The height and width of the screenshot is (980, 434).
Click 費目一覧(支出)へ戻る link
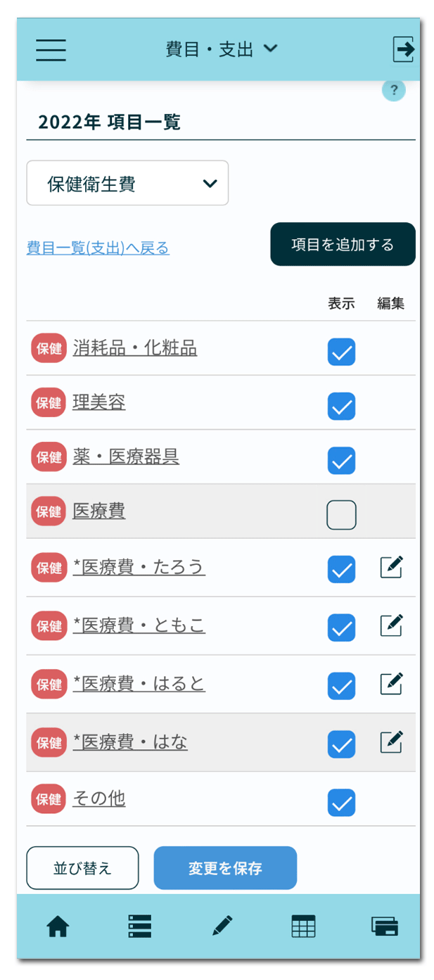click(98, 248)
